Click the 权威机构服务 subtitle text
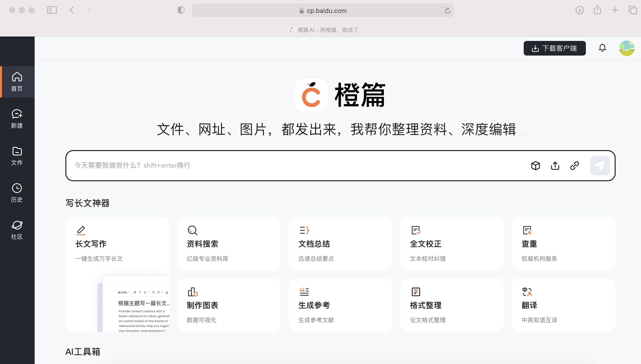The height and width of the screenshot is (364, 641). tap(539, 259)
